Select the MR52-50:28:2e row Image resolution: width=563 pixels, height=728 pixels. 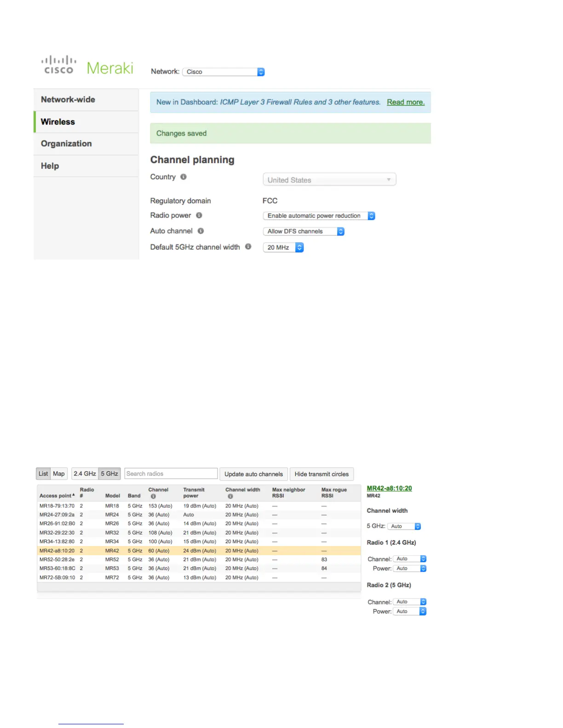[199, 559]
